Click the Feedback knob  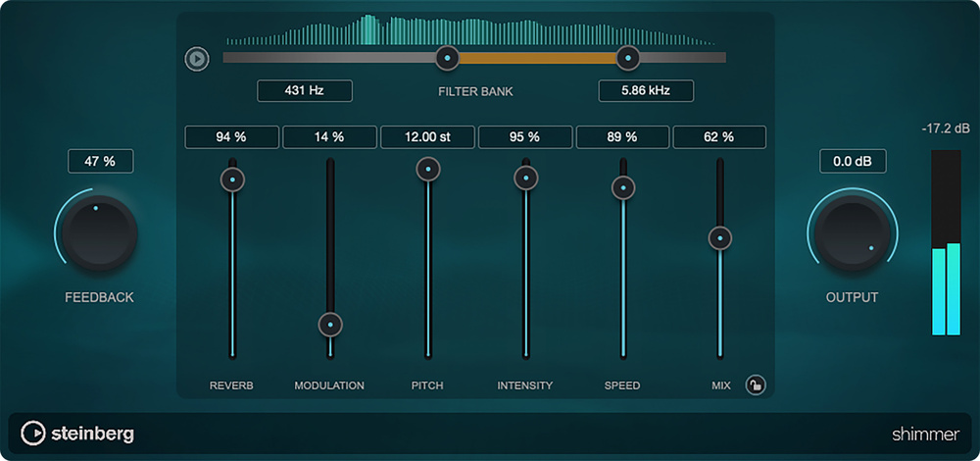pyautogui.click(x=96, y=232)
